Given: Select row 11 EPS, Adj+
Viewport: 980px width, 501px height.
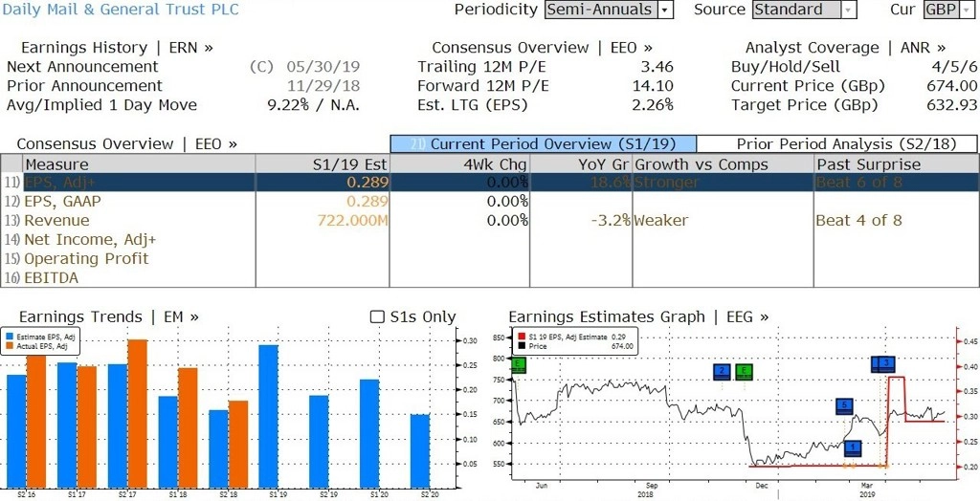Looking at the screenshot, I should pos(490,183).
